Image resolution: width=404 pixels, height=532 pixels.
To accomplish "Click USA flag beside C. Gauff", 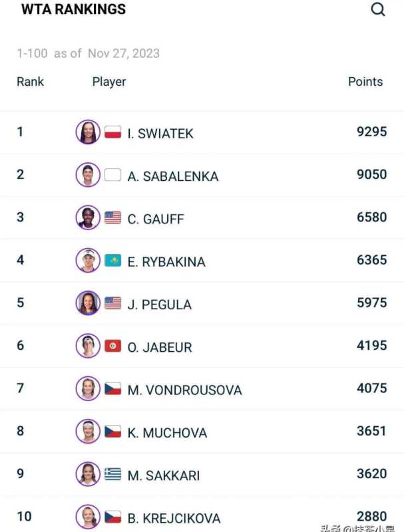I will (x=112, y=218).
